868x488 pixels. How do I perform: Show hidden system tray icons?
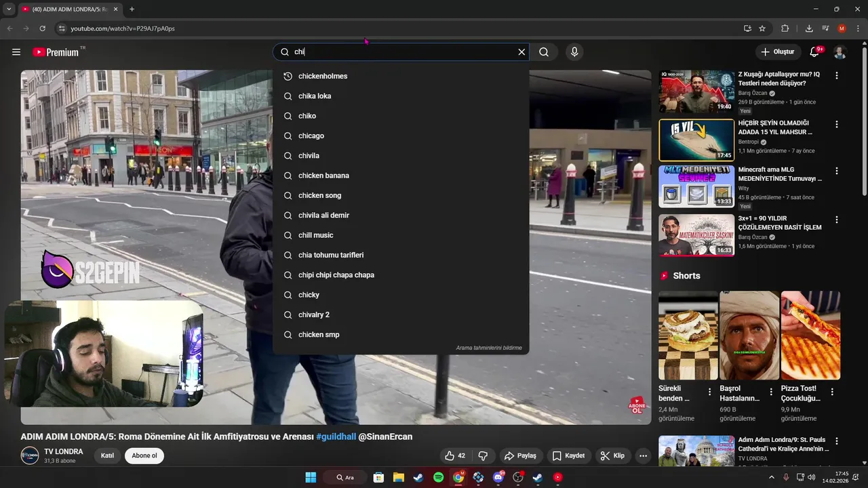point(771,477)
